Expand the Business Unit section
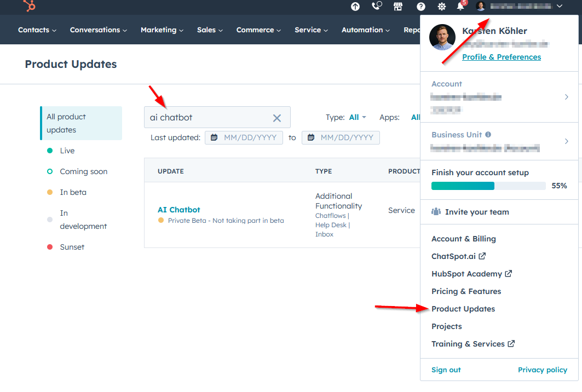Image resolution: width=582 pixels, height=392 pixels. (x=567, y=141)
